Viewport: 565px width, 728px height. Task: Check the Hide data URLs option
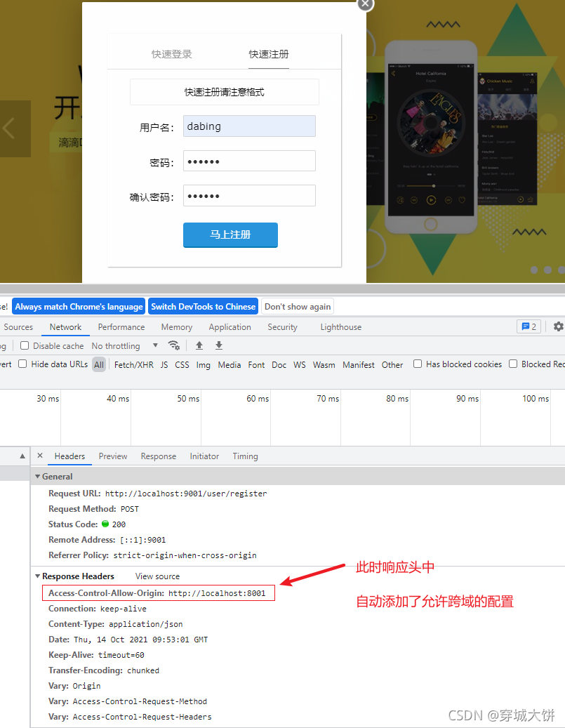pos(22,364)
